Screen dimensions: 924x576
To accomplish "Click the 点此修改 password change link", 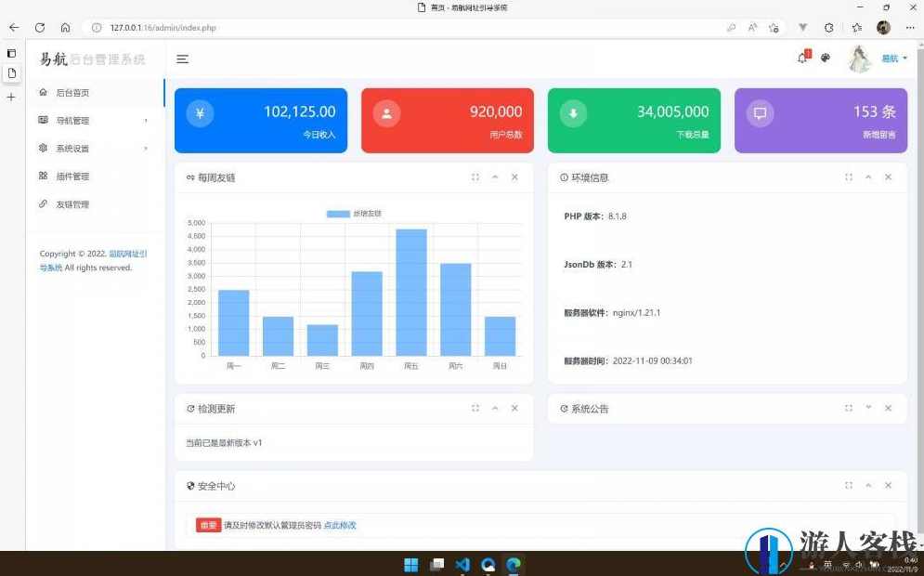I will [340, 525].
